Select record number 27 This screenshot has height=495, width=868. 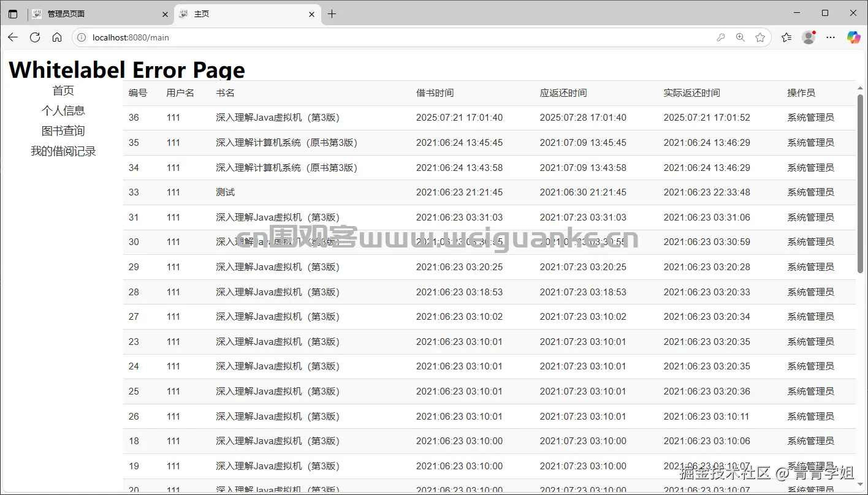pyautogui.click(x=134, y=317)
